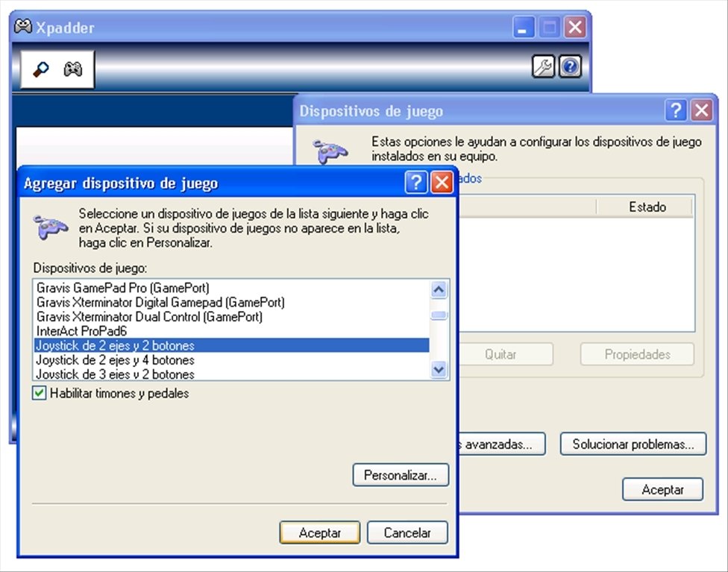Select Joystick de 2 ejes y 2 botones
This screenshot has height=572, width=728.
click(231, 345)
